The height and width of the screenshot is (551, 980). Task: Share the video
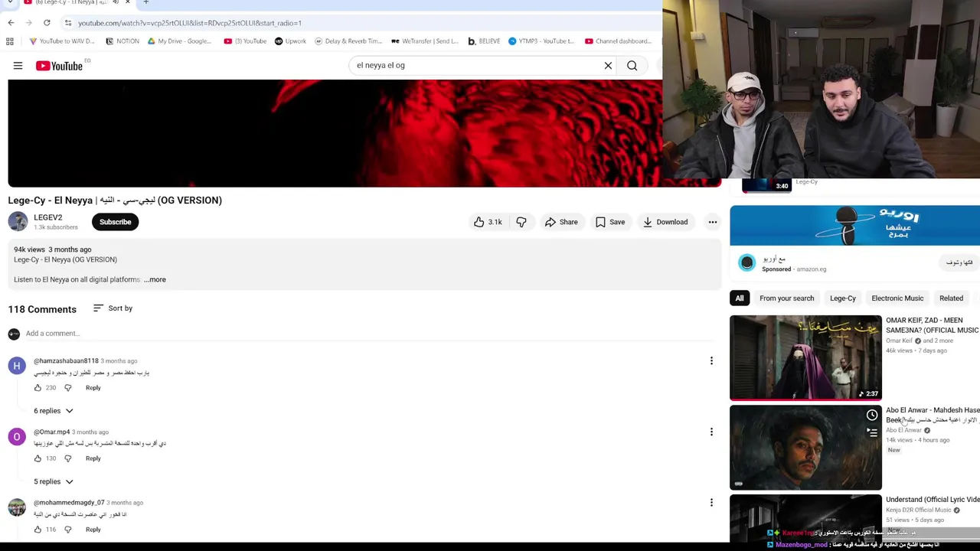pos(561,222)
